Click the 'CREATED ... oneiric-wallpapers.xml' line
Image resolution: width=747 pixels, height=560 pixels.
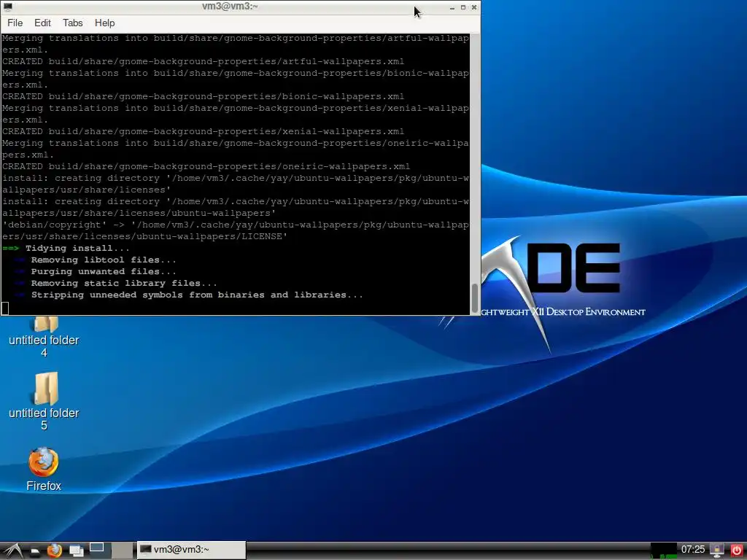point(206,166)
